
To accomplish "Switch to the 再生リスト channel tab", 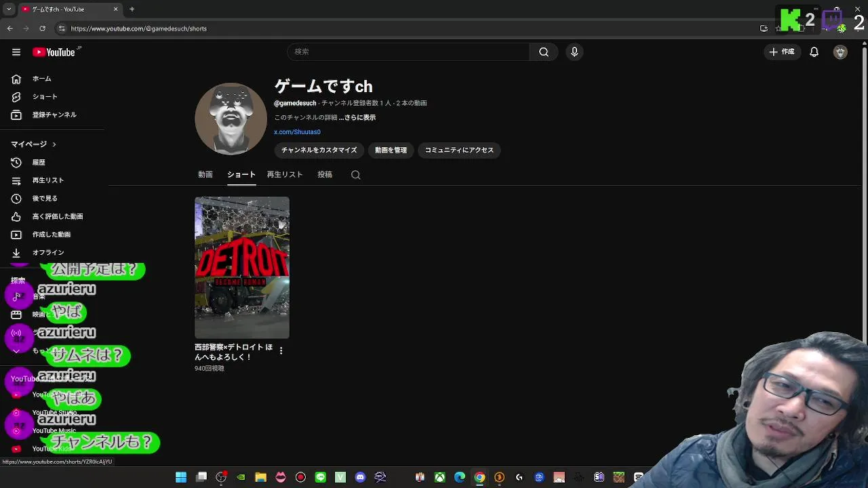I will pos(285,175).
